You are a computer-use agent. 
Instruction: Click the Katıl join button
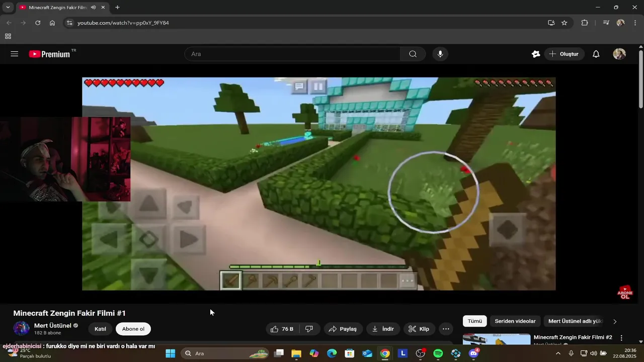[x=100, y=329]
